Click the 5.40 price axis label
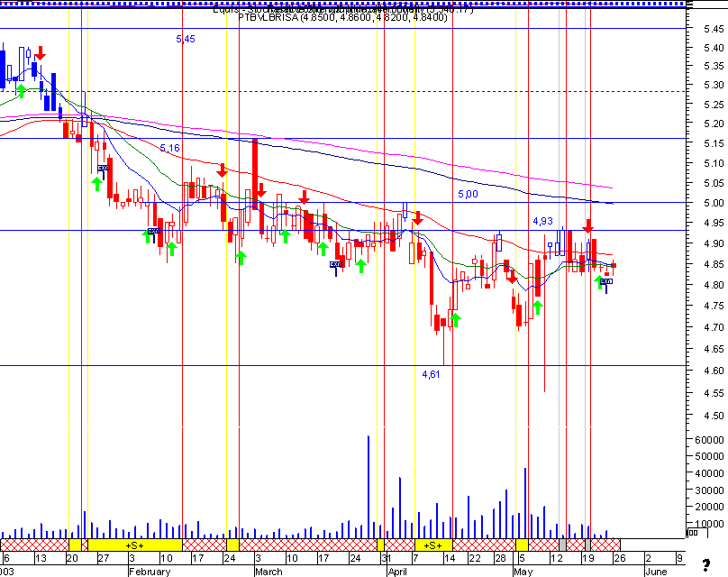The image size is (728, 577). 714,48
